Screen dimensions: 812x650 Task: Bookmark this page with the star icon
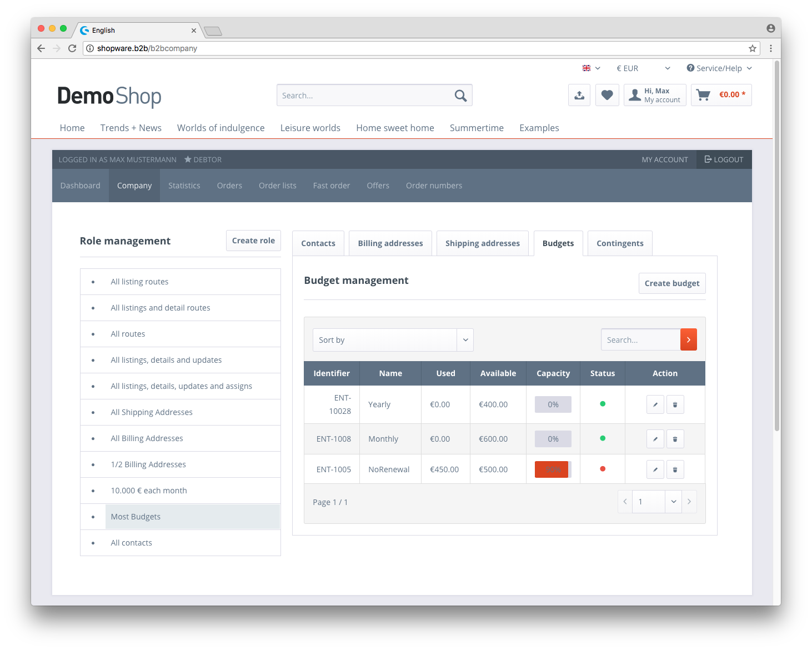(753, 48)
